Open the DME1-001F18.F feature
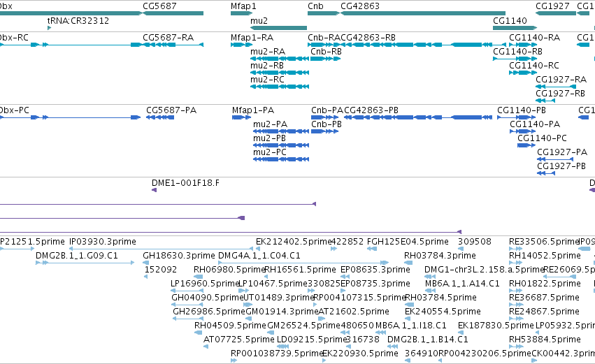This screenshot has height=364, width=595. (154, 190)
